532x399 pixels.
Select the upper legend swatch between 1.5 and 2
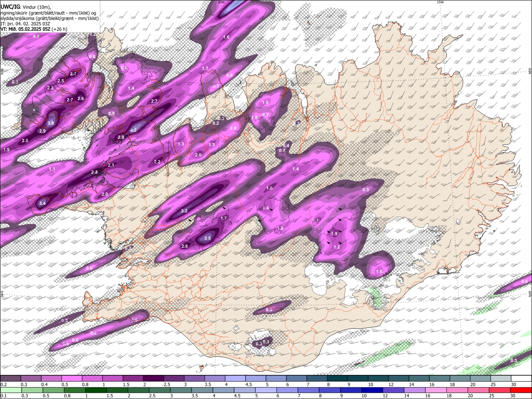tap(133, 379)
